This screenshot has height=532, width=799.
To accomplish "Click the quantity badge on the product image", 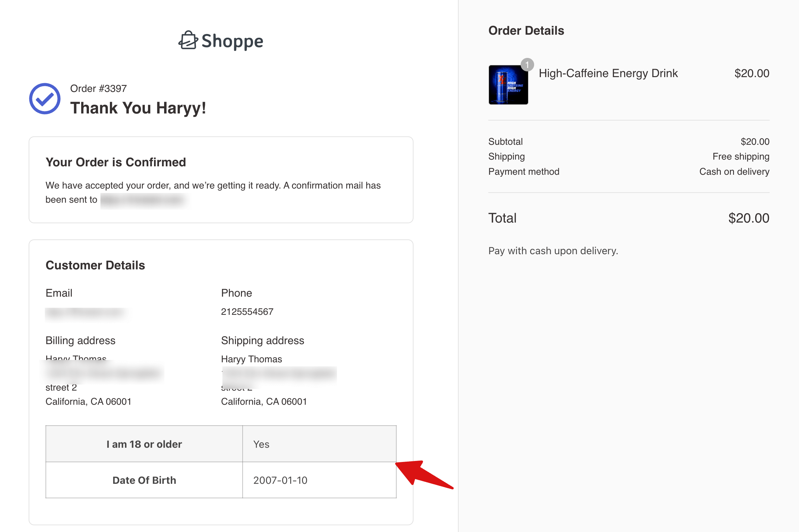I will 527,65.
